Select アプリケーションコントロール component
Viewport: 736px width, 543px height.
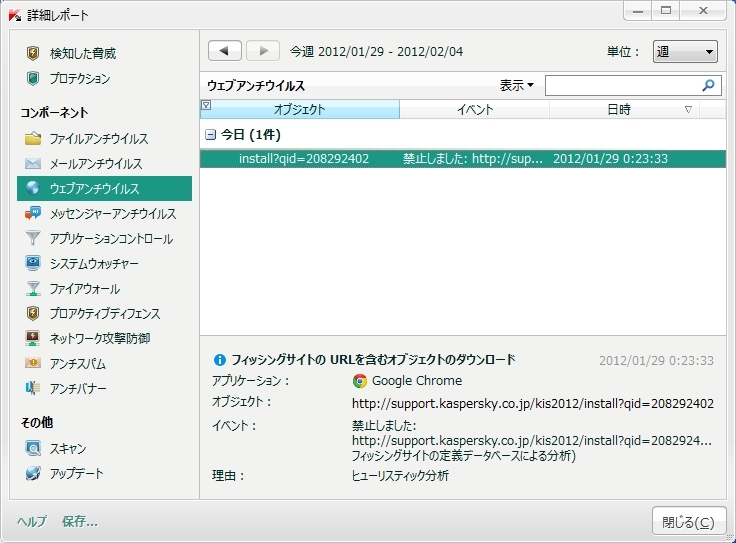111,238
